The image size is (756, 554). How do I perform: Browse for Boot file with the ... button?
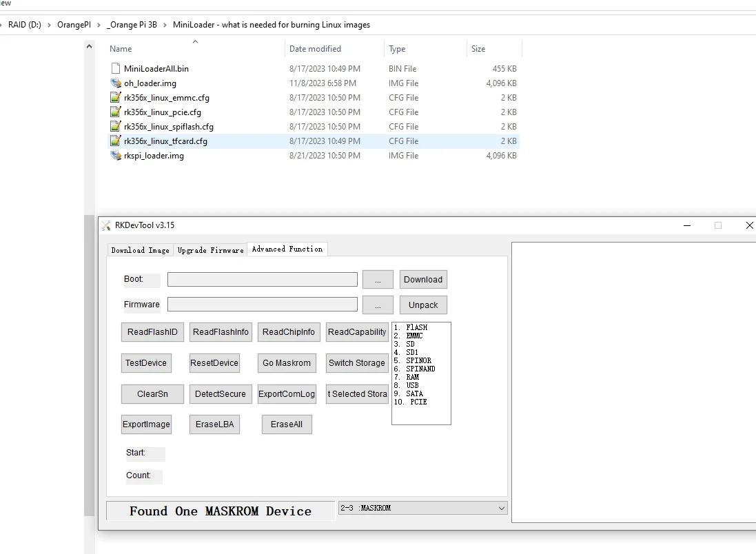pos(378,280)
